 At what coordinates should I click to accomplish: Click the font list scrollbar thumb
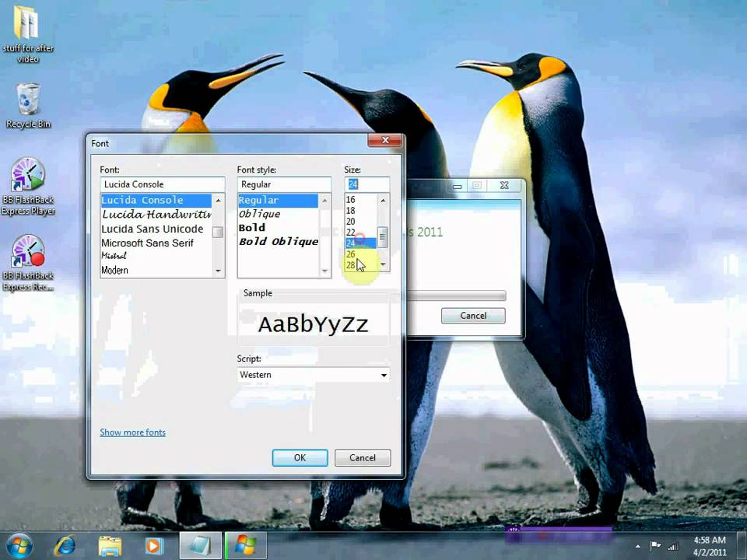[218, 232]
